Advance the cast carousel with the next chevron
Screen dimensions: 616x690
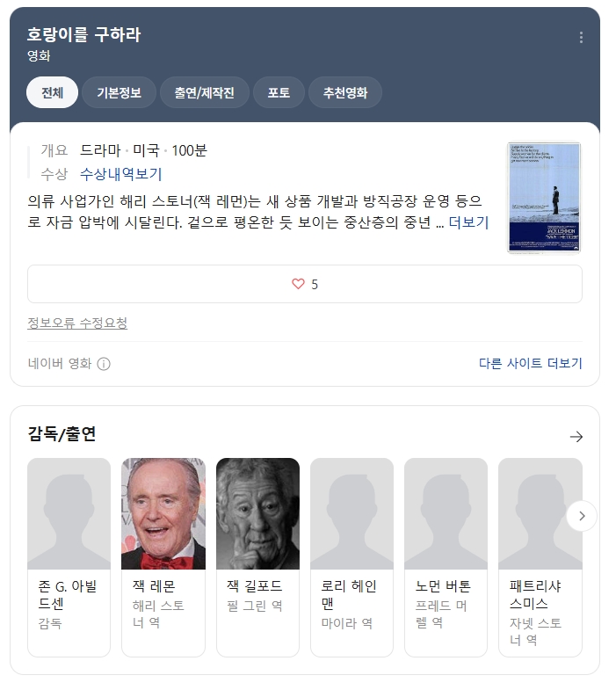pyautogui.click(x=581, y=516)
